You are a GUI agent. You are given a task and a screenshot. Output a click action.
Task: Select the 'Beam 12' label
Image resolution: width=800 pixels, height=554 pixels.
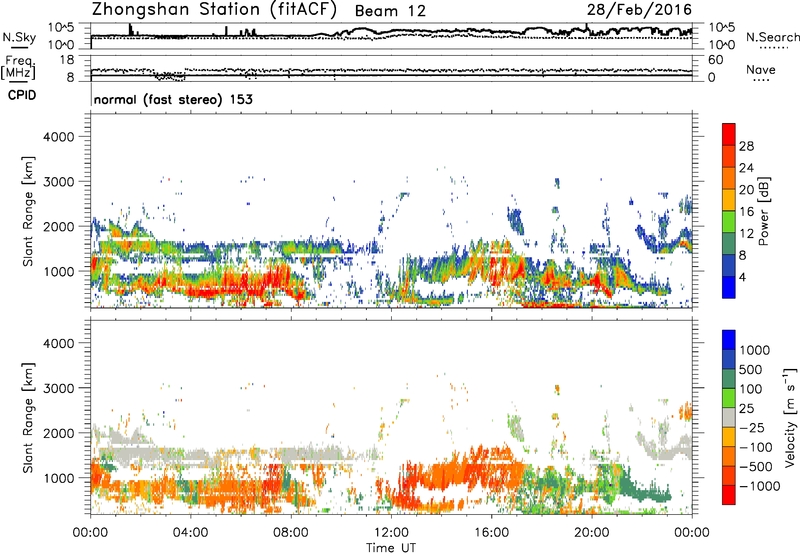[x=390, y=11]
